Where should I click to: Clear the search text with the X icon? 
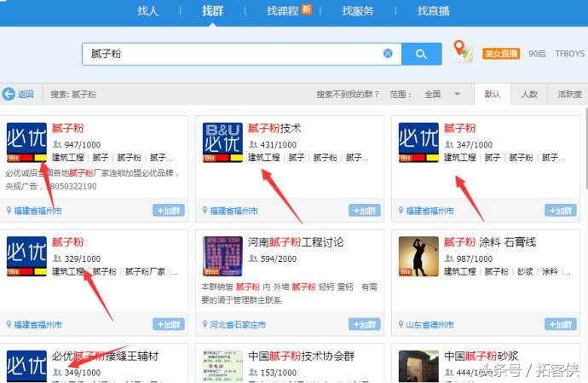(x=388, y=54)
